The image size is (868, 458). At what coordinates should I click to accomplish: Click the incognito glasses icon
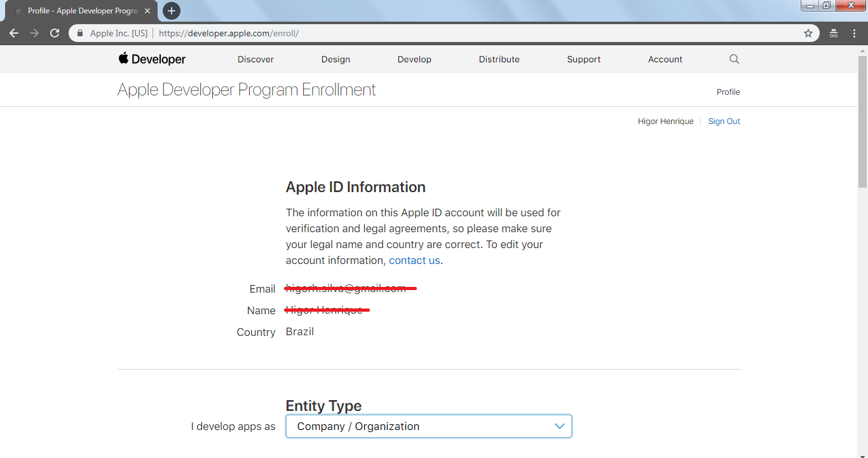tap(834, 33)
